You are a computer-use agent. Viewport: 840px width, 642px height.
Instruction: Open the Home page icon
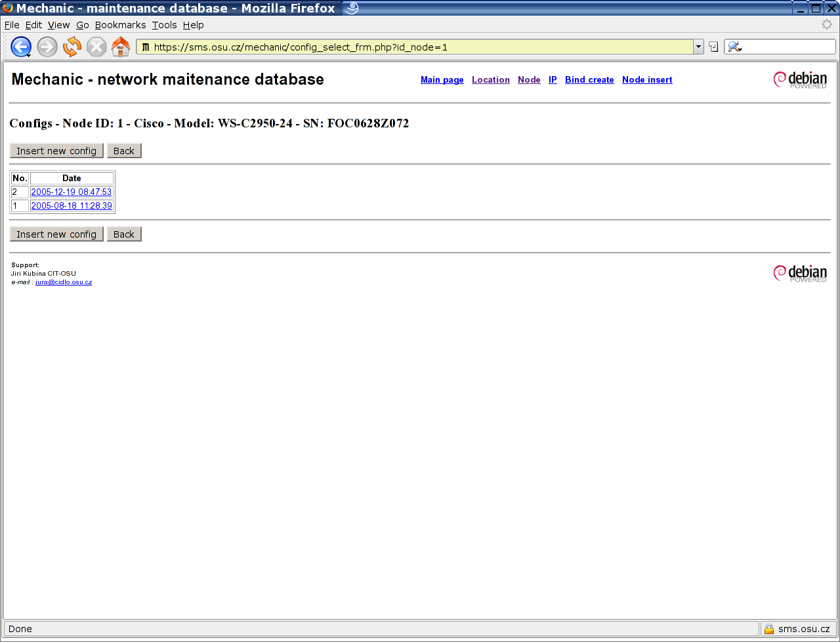(121, 47)
